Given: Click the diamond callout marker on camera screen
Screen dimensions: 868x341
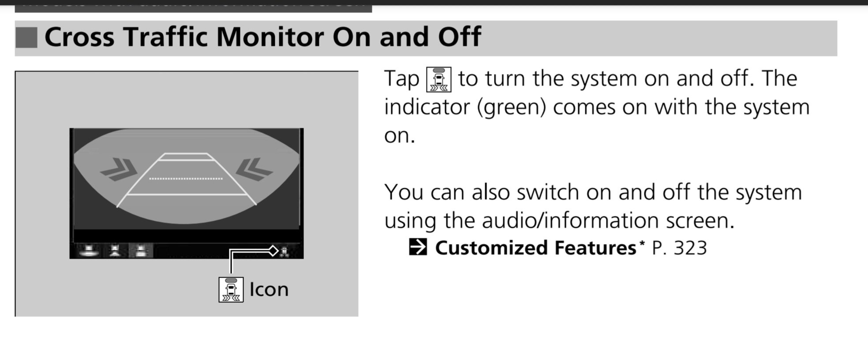Looking at the screenshot, I should click(x=273, y=251).
